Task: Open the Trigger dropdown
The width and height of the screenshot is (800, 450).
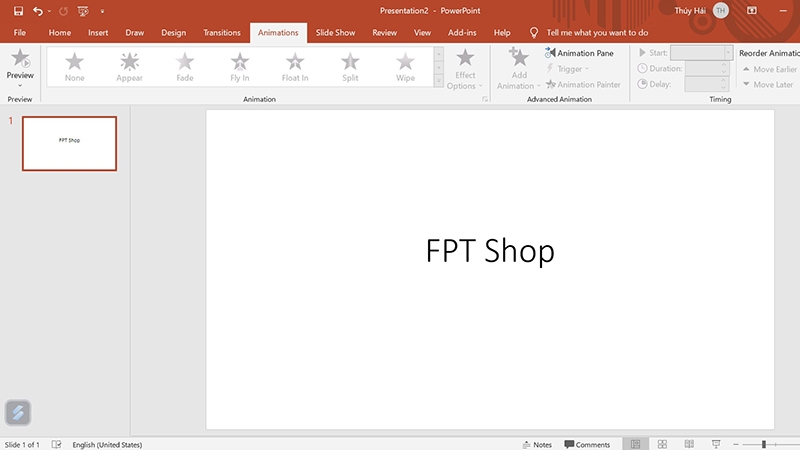Action: tap(567, 68)
